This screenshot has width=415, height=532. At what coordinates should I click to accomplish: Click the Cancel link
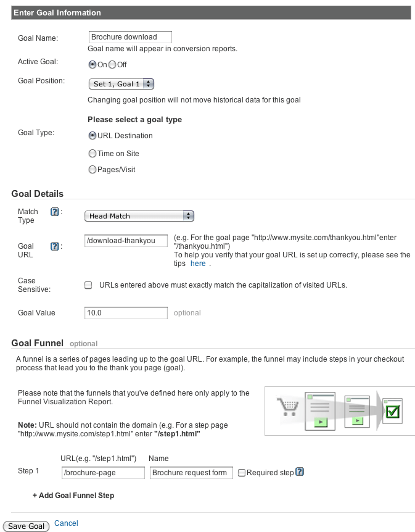(66, 523)
